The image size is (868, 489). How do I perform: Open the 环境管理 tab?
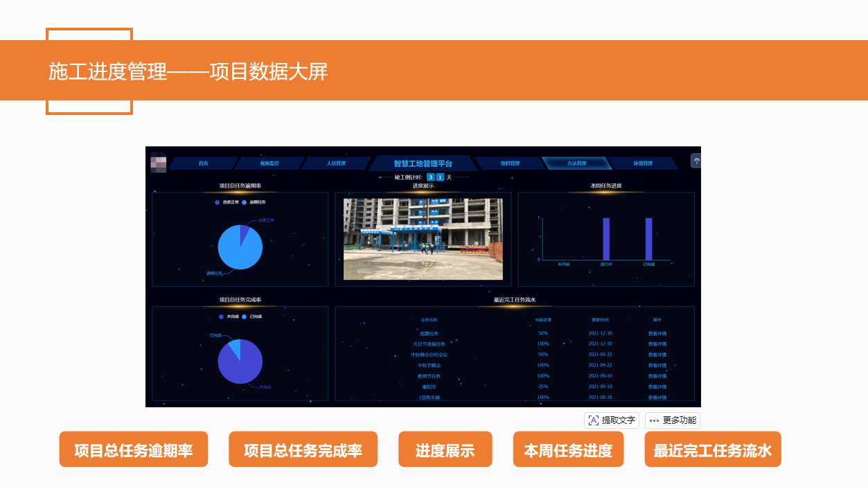(643, 163)
